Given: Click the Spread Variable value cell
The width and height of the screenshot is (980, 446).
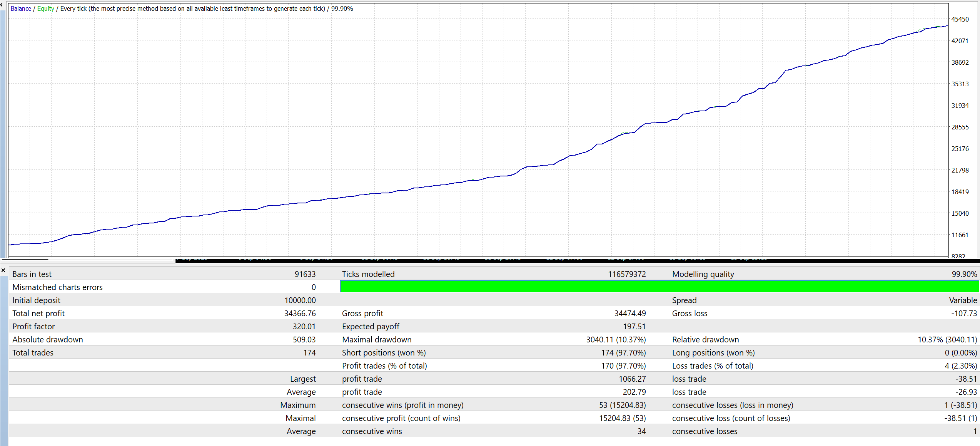Looking at the screenshot, I should pyautogui.click(x=963, y=300).
